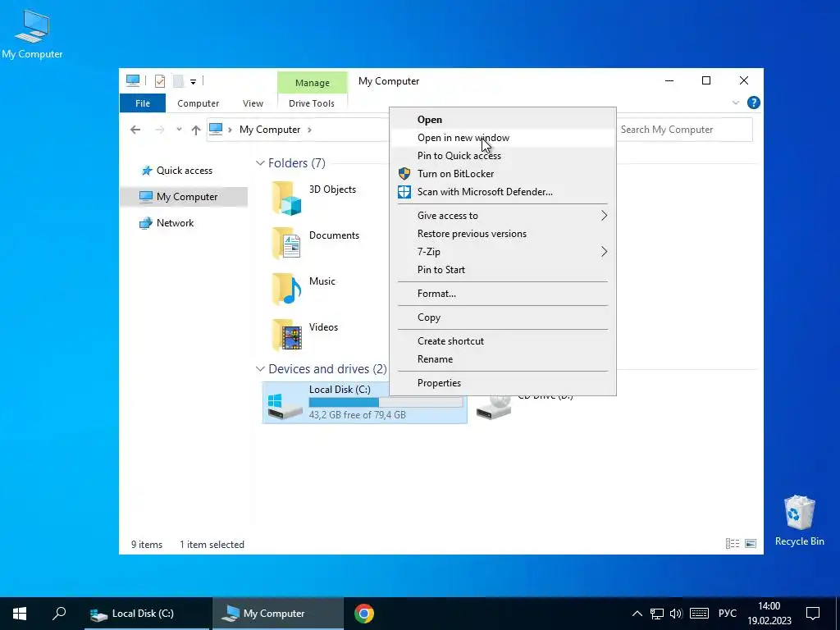Choose Create shortcut in the context menu
840x630 pixels.
tap(503, 340)
